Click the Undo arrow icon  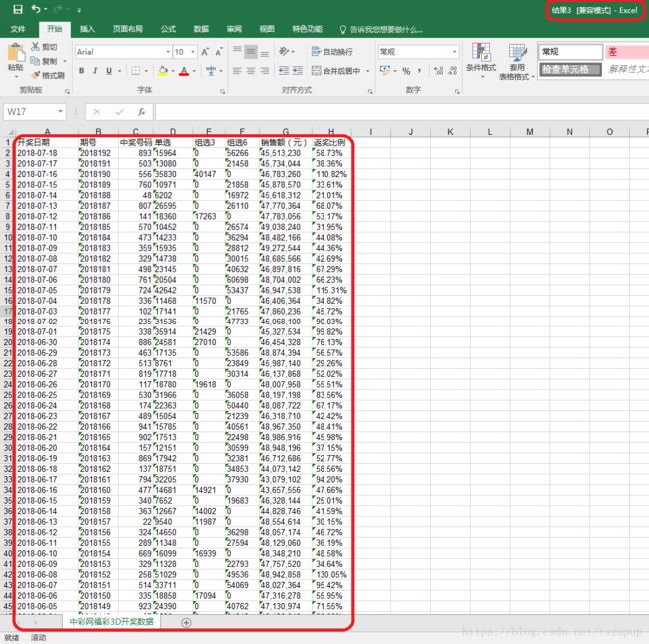click(x=36, y=9)
